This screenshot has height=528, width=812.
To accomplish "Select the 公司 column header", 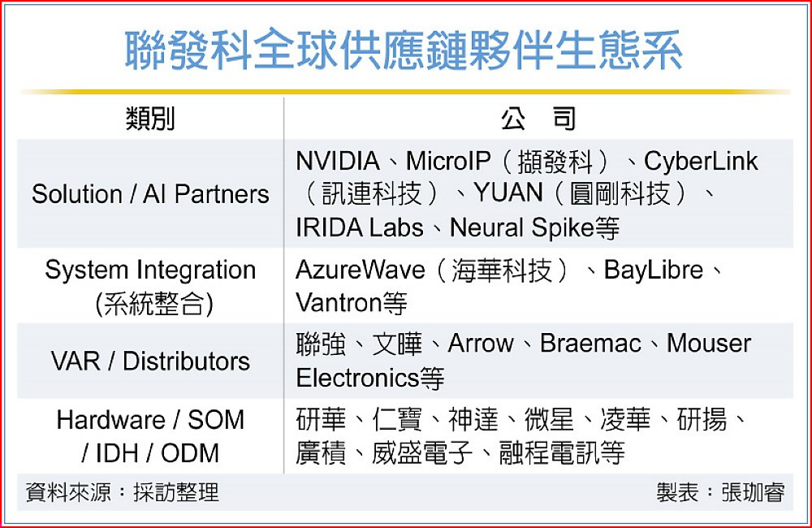I will (x=538, y=119).
